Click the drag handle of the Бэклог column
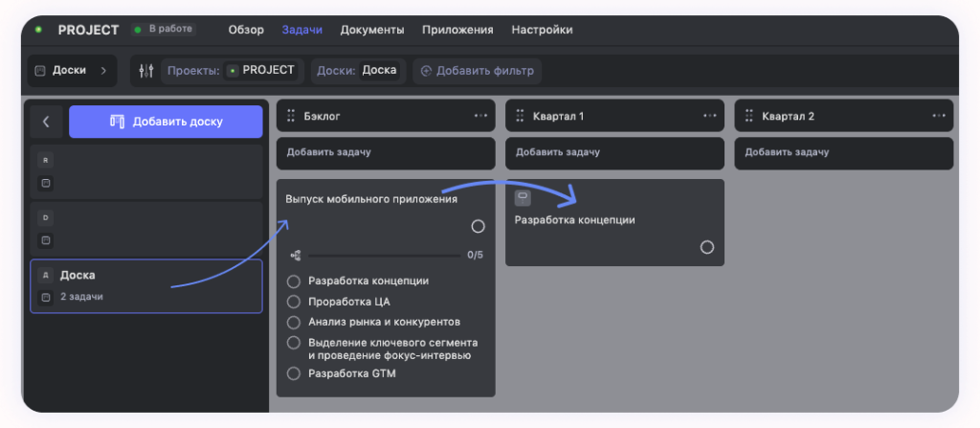980x428 pixels. point(291,116)
